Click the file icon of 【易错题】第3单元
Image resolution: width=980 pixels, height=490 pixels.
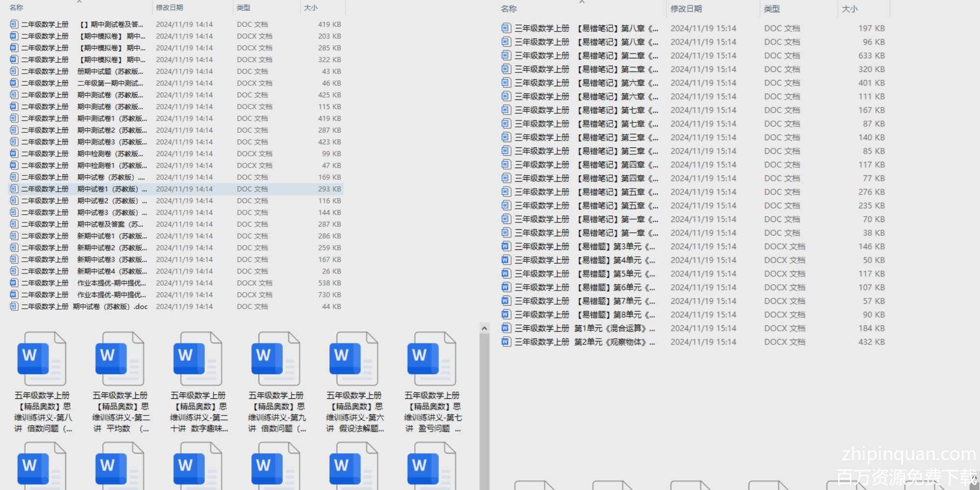tap(506, 246)
